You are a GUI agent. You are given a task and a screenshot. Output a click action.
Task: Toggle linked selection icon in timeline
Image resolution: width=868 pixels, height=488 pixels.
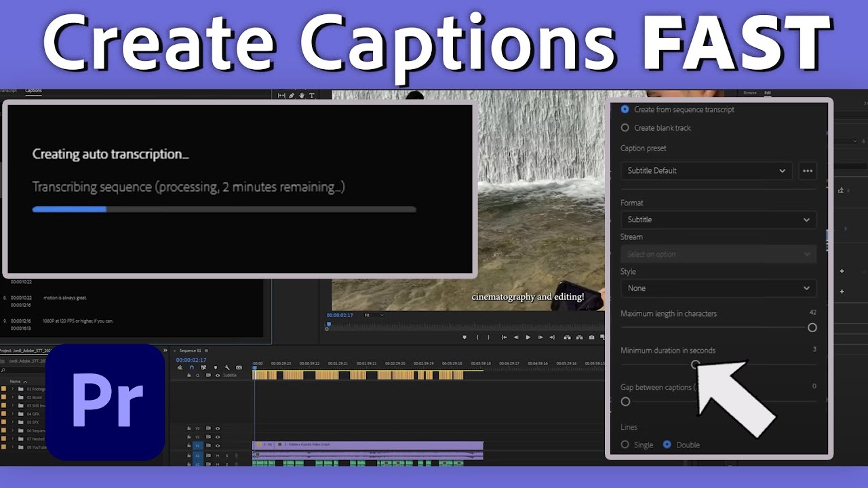(203, 367)
